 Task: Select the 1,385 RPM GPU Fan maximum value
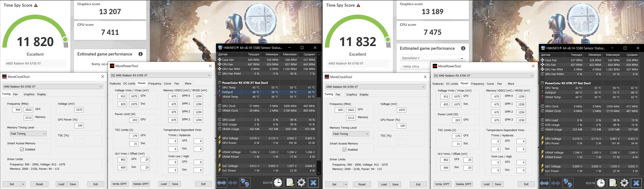(x=612, y=70)
